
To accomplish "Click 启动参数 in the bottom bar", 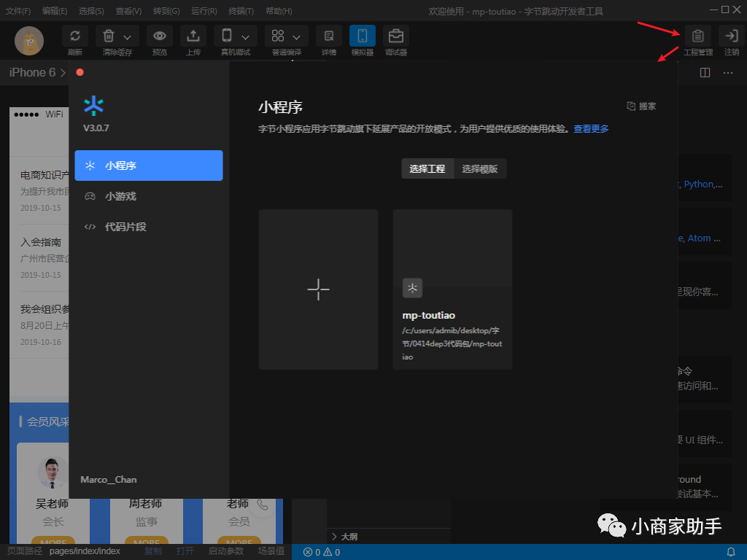I will 226,551.
